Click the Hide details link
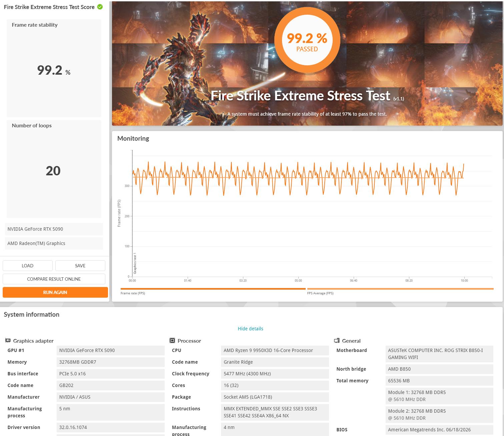 pos(250,329)
